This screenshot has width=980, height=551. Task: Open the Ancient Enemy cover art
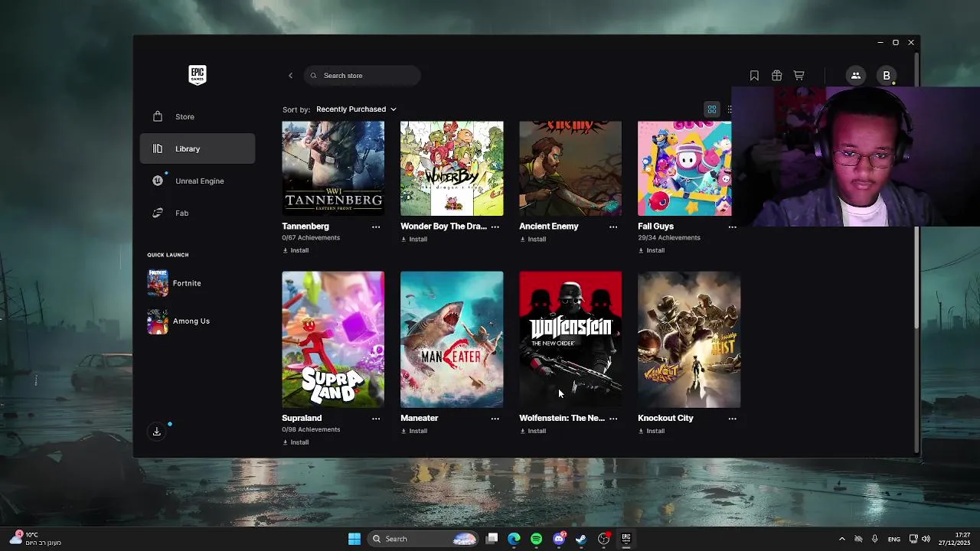point(570,168)
